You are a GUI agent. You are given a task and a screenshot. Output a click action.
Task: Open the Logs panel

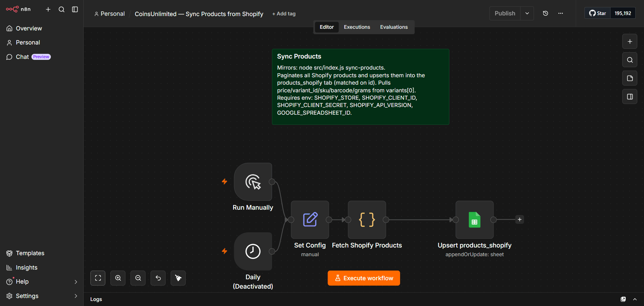click(96, 299)
